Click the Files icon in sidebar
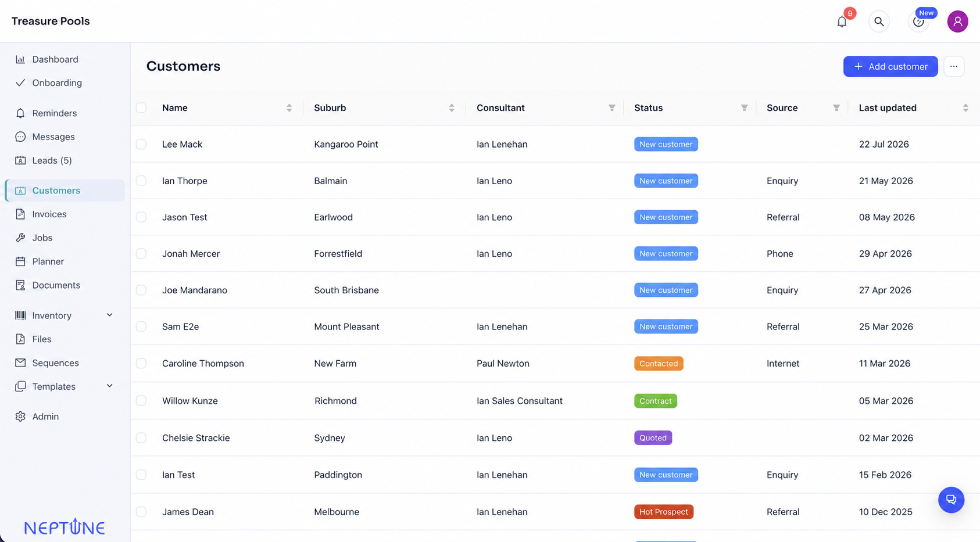The image size is (980, 542). [20, 339]
